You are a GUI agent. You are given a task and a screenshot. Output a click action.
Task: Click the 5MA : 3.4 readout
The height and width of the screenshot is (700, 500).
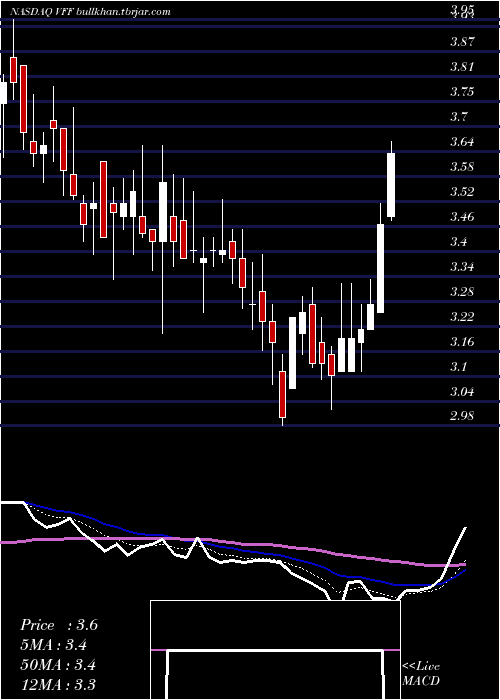pyautogui.click(x=54, y=645)
